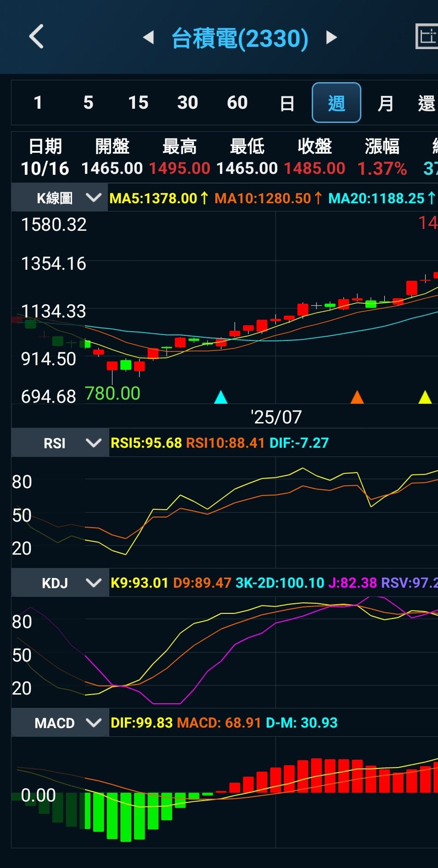Tap the D-M: 30.93 readout
The width and height of the screenshot is (438, 868).
pyautogui.click(x=302, y=723)
